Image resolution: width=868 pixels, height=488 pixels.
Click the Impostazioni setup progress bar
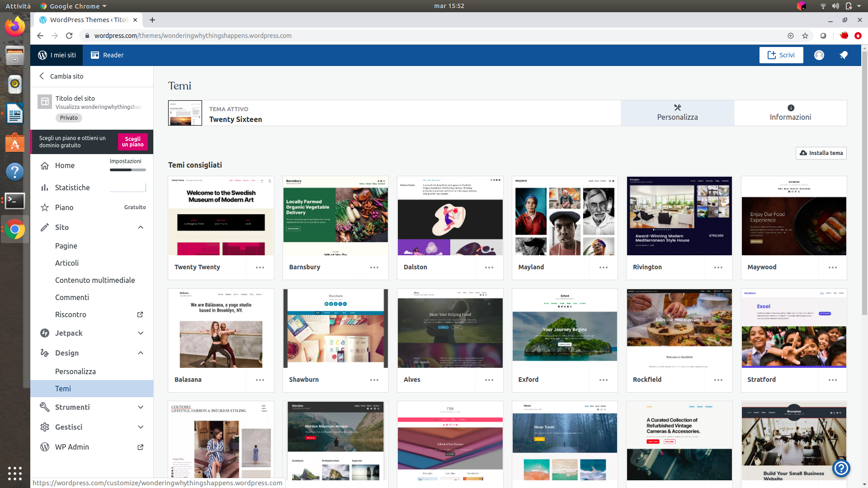click(127, 170)
